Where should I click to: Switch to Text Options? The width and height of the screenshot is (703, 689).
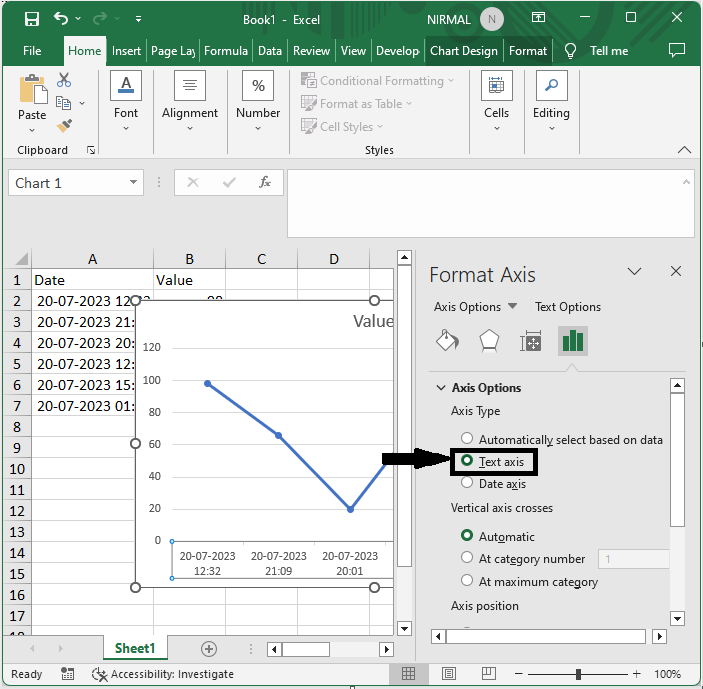[x=568, y=307]
